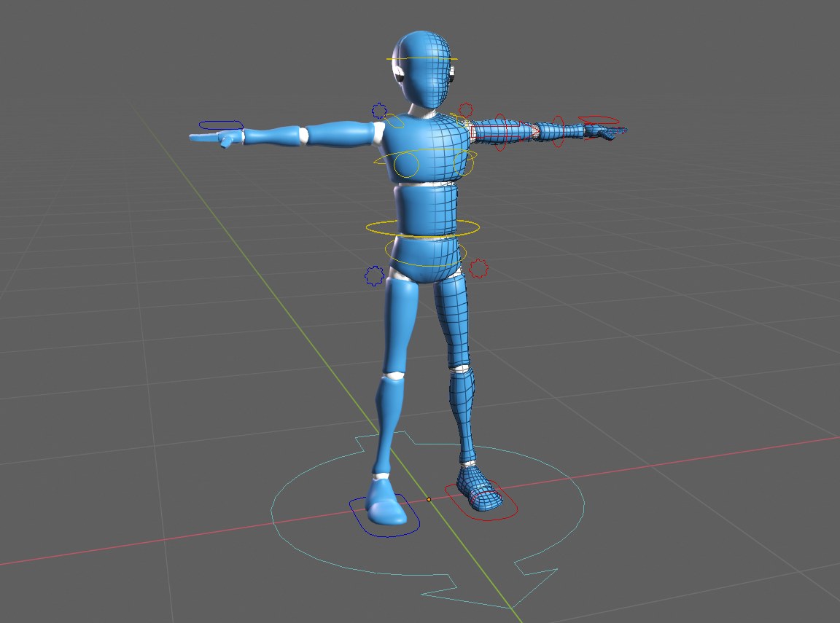Select the yellow hips control ring
Viewport: 840px width, 623px height.
point(425,251)
